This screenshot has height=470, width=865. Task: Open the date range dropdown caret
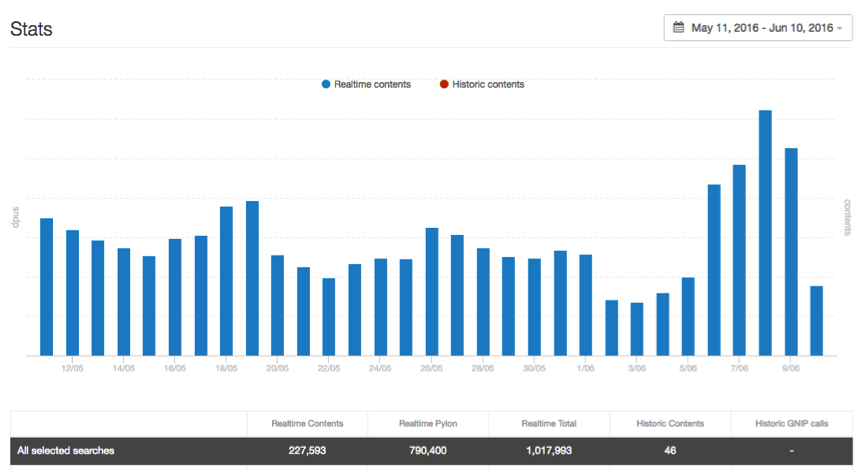pos(839,28)
